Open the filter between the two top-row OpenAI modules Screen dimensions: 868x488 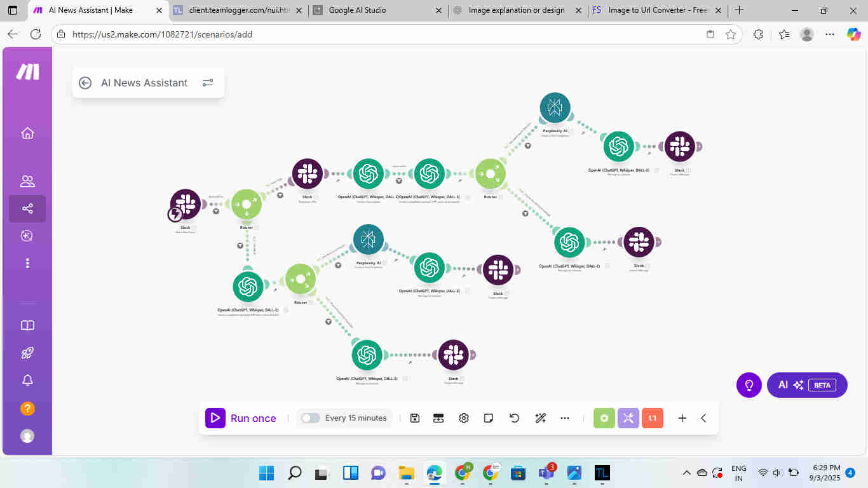399,181
